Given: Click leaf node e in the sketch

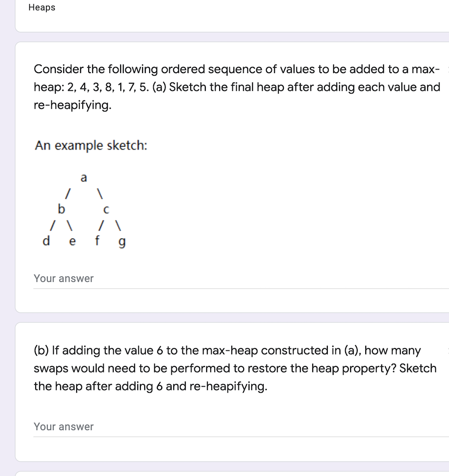Looking at the screenshot, I should point(72,242).
